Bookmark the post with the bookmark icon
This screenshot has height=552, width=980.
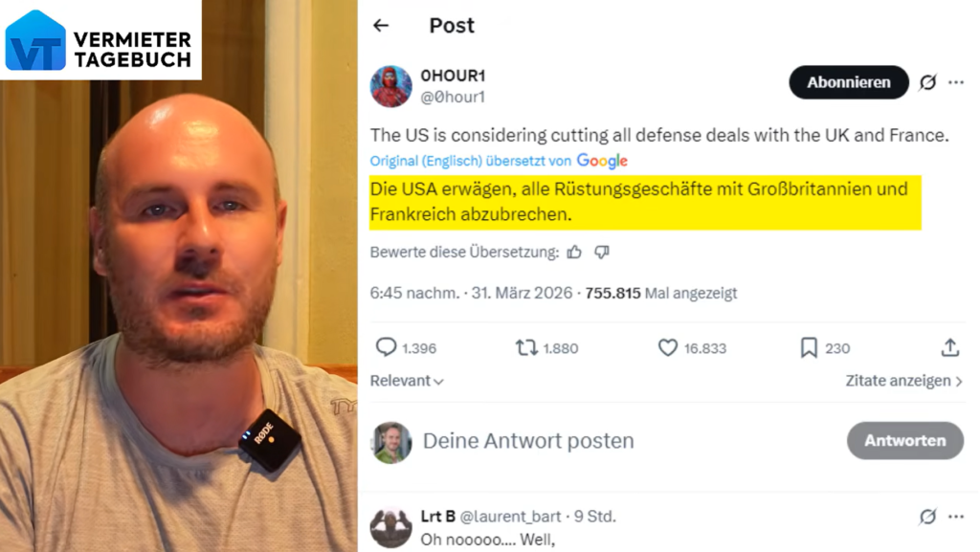click(x=809, y=348)
